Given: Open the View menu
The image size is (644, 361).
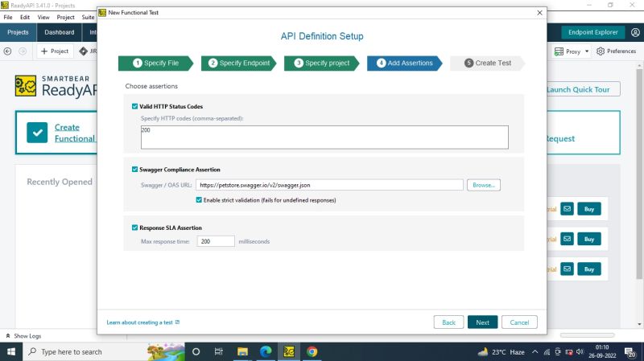Looking at the screenshot, I should pos(43,17).
